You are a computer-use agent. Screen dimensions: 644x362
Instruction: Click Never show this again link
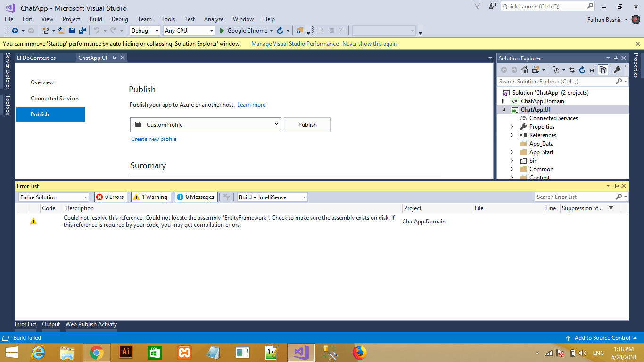point(370,44)
